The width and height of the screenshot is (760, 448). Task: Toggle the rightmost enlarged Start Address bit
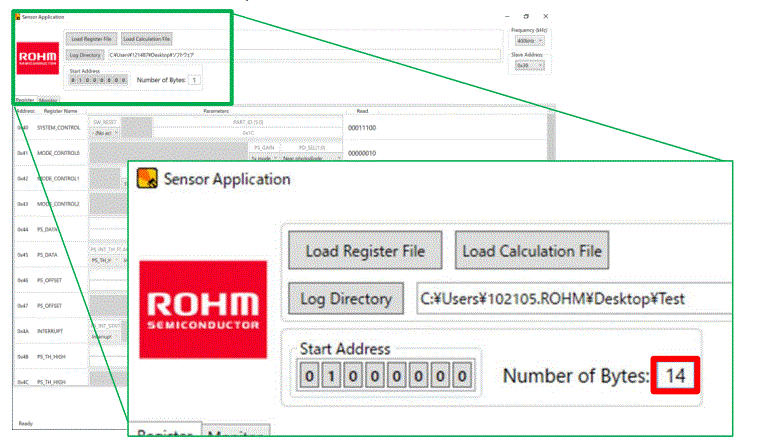click(462, 376)
